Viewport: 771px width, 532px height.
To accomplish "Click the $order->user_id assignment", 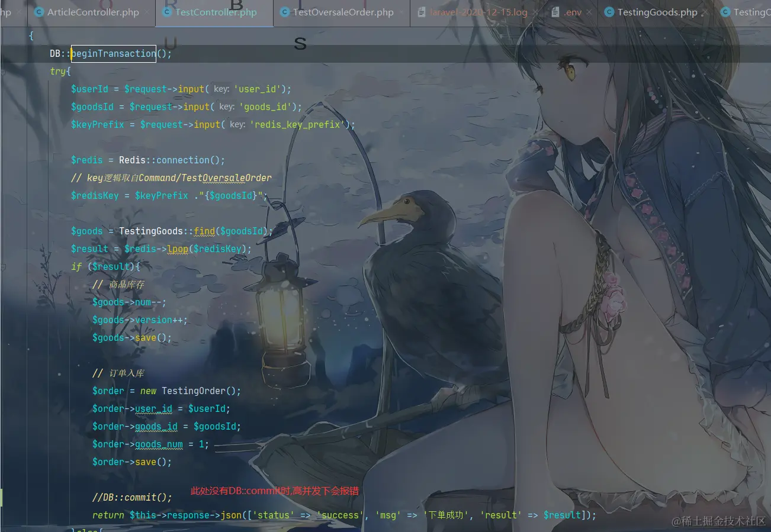I will pos(162,409).
